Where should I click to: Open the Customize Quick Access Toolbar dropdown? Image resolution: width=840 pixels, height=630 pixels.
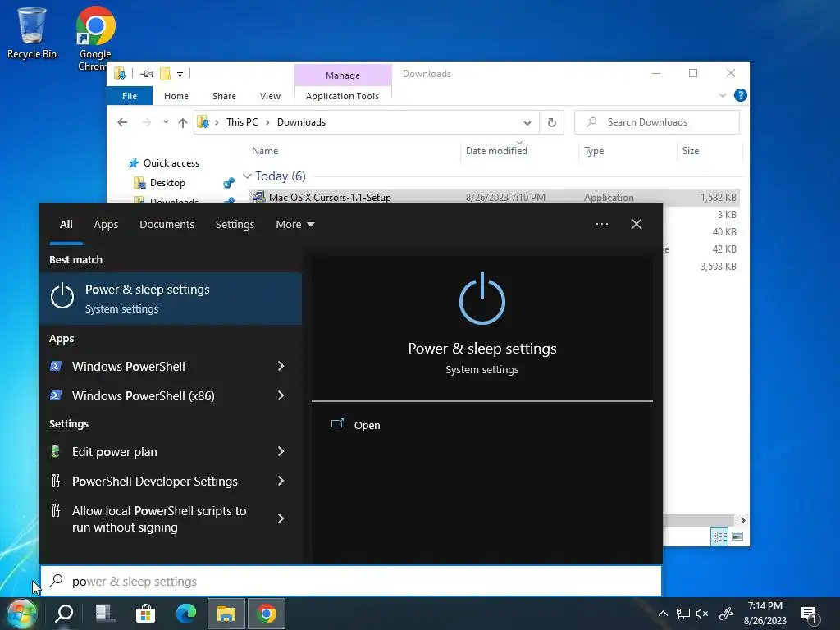(180, 75)
